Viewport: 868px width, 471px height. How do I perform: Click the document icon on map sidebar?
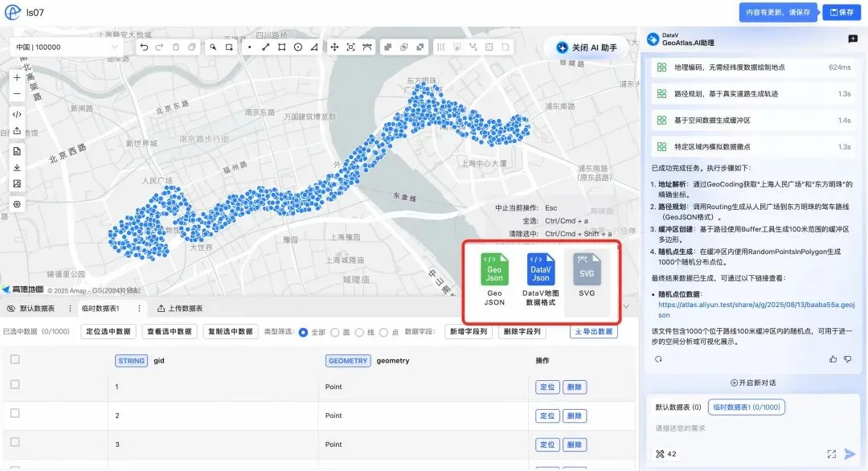(x=17, y=151)
